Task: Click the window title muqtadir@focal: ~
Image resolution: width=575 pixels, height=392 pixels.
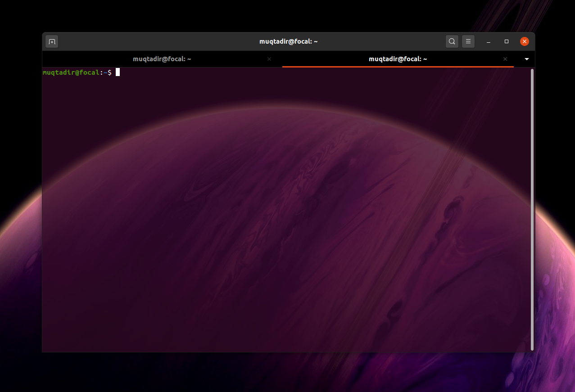Action: click(x=289, y=41)
